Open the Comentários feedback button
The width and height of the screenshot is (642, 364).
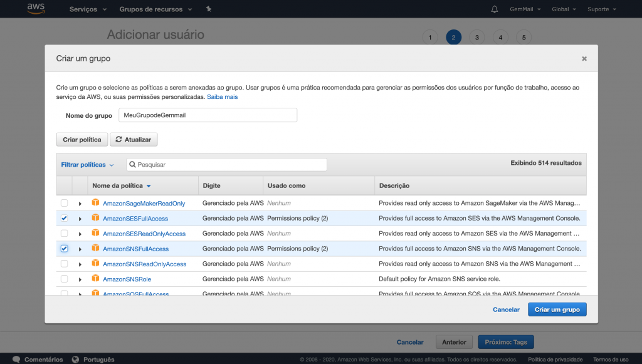38,359
